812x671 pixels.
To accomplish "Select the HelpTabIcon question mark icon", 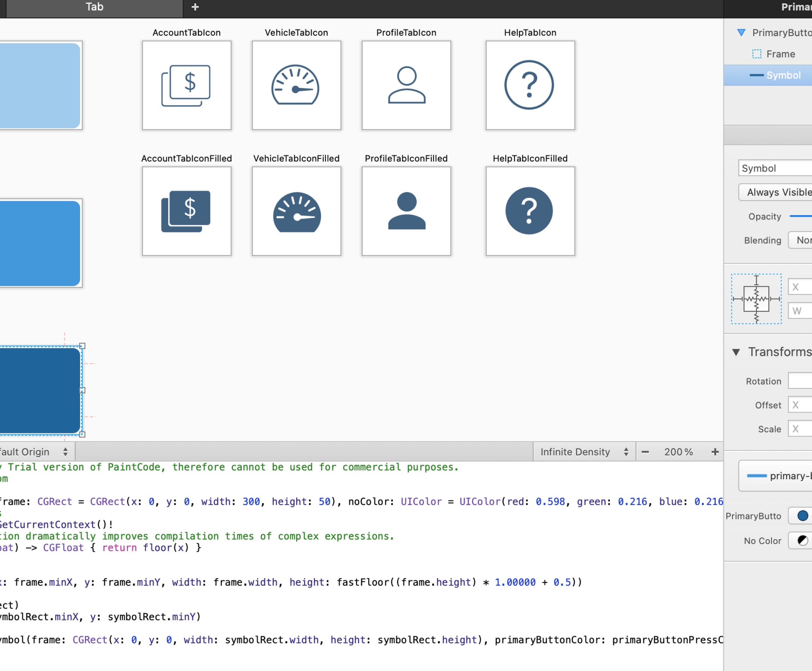I will tap(530, 85).
